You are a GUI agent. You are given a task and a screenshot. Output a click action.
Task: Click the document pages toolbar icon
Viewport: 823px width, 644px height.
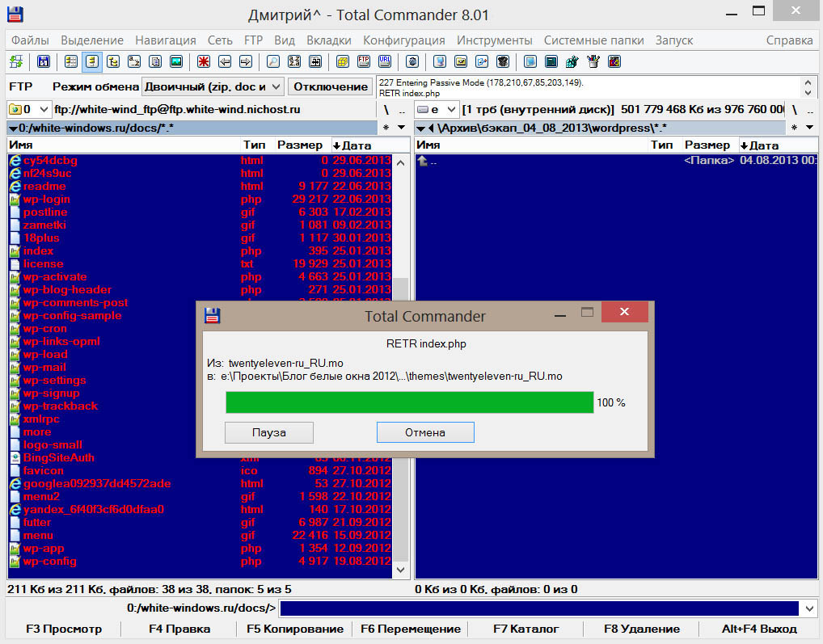click(x=155, y=62)
